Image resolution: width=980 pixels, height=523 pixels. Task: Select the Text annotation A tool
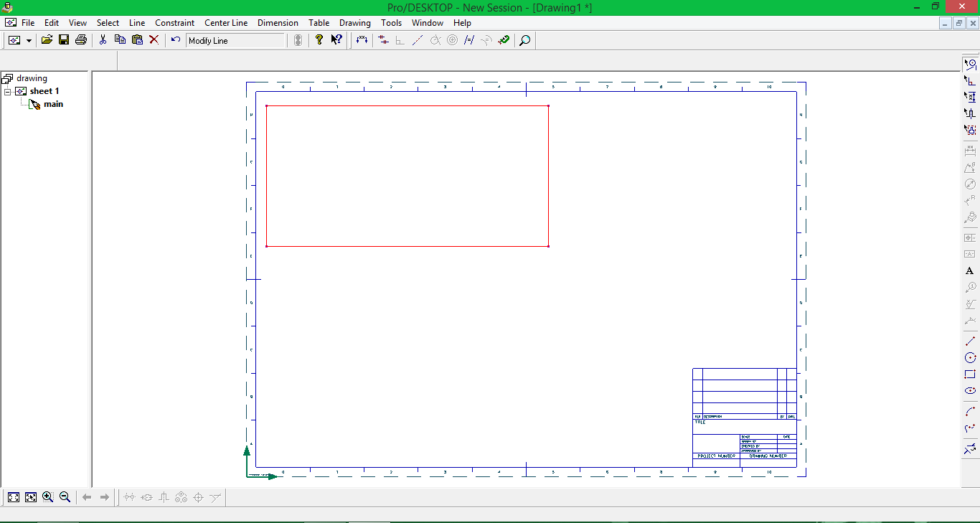(x=970, y=270)
